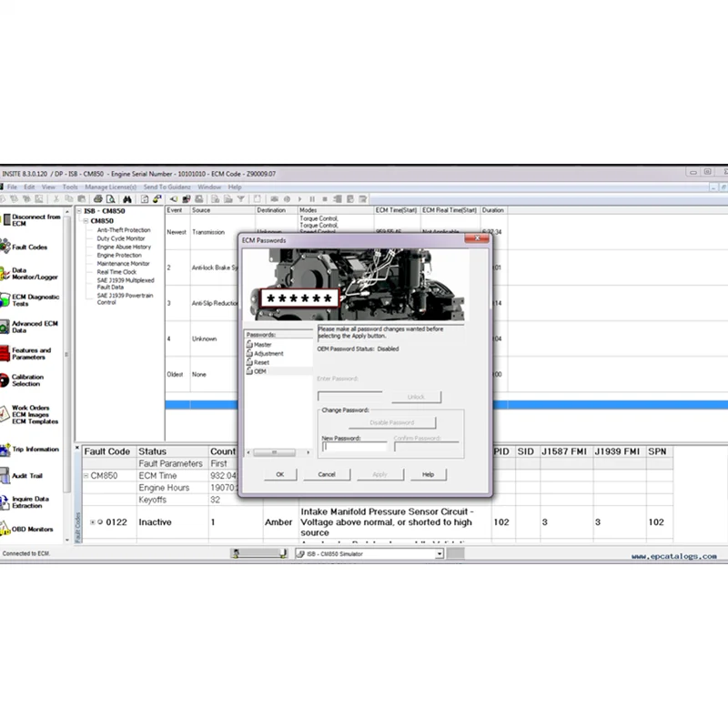
Task: Collapse the ISB - CM850 tree root
Action: (79, 211)
